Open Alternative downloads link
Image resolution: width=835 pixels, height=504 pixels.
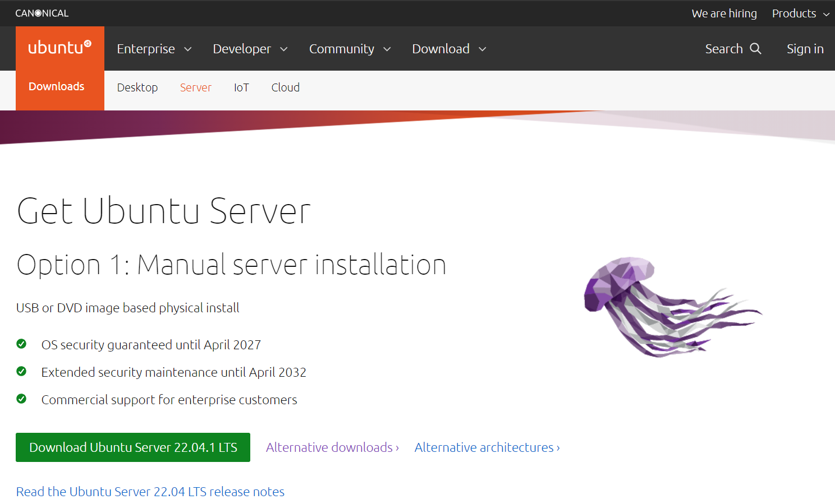pos(332,447)
